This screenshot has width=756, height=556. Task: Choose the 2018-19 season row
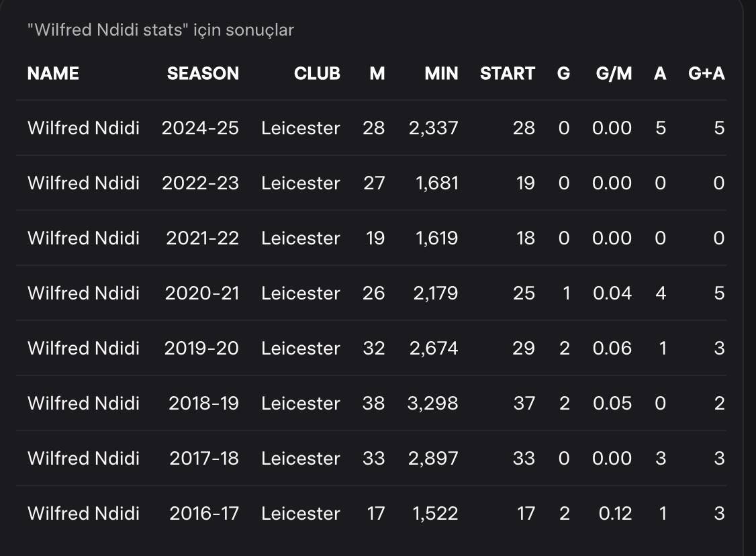371,403
